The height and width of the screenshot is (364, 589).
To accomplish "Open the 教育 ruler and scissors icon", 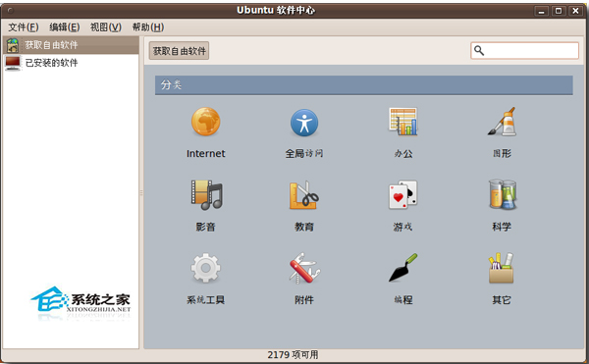I will (x=304, y=194).
